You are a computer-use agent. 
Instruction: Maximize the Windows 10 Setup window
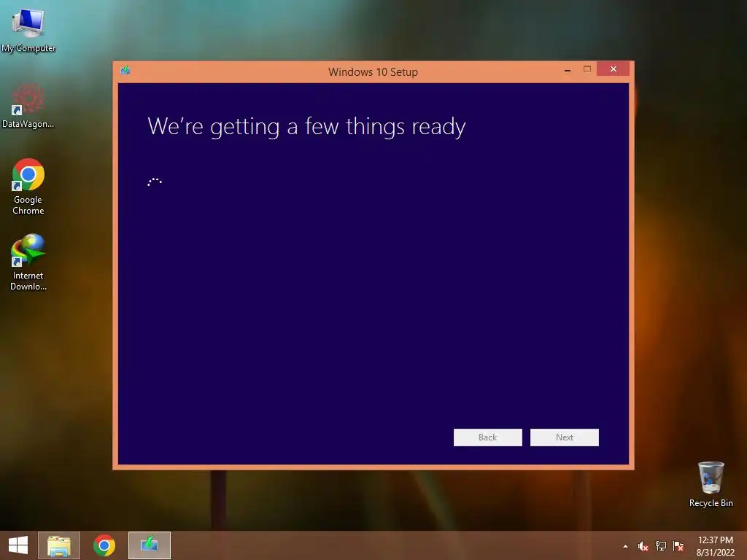(587, 69)
